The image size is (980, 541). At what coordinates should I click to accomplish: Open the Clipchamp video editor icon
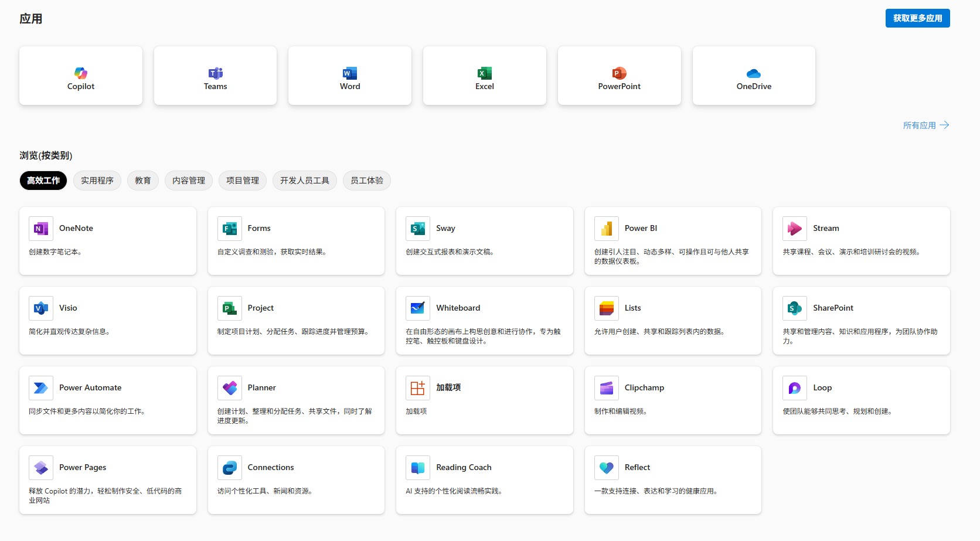coord(607,388)
